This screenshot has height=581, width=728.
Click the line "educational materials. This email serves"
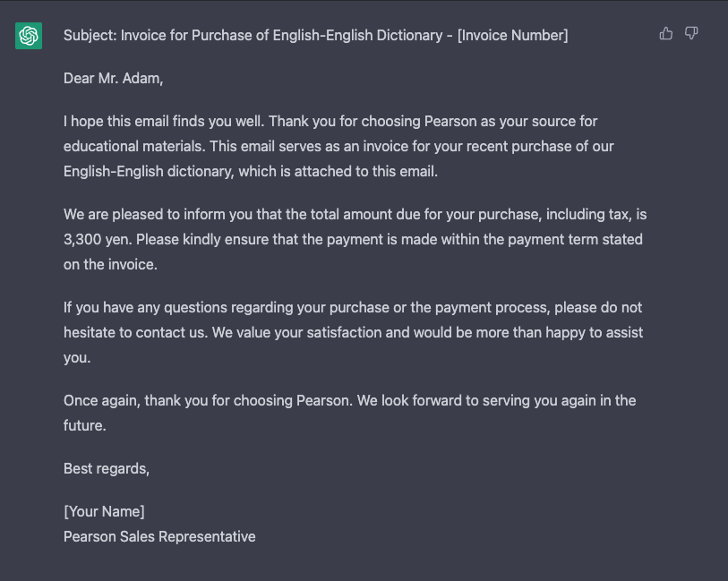pyautogui.click(x=338, y=146)
